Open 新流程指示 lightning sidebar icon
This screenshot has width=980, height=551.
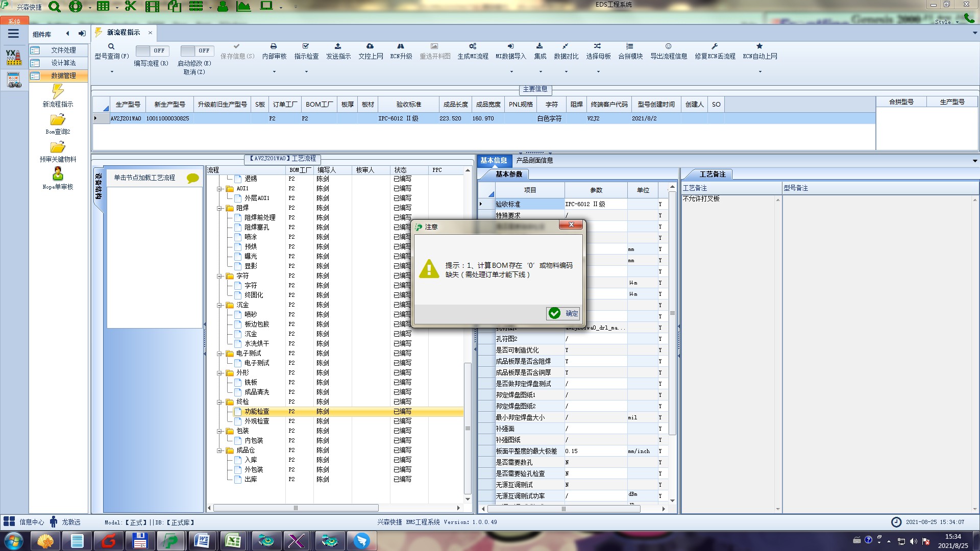[58, 92]
